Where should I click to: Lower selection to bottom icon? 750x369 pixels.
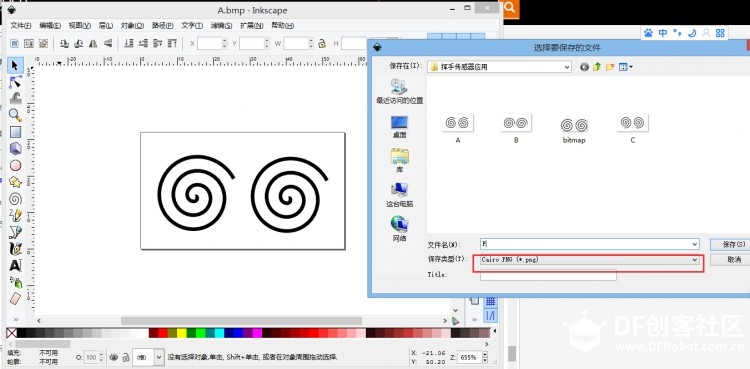tap(128, 44)
